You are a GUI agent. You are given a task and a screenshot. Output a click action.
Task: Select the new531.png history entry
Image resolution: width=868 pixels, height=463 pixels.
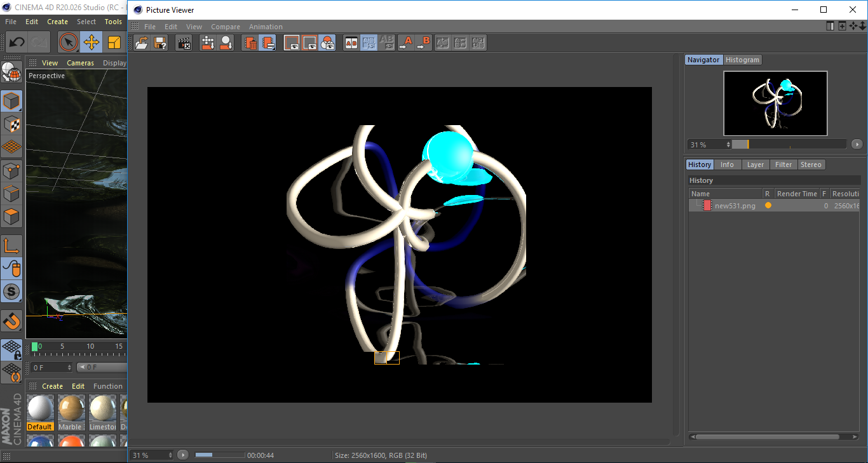tap(774, 206)
